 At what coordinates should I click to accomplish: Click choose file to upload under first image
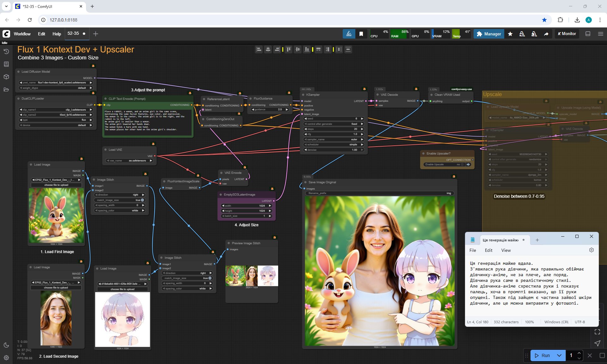point(56,185)
